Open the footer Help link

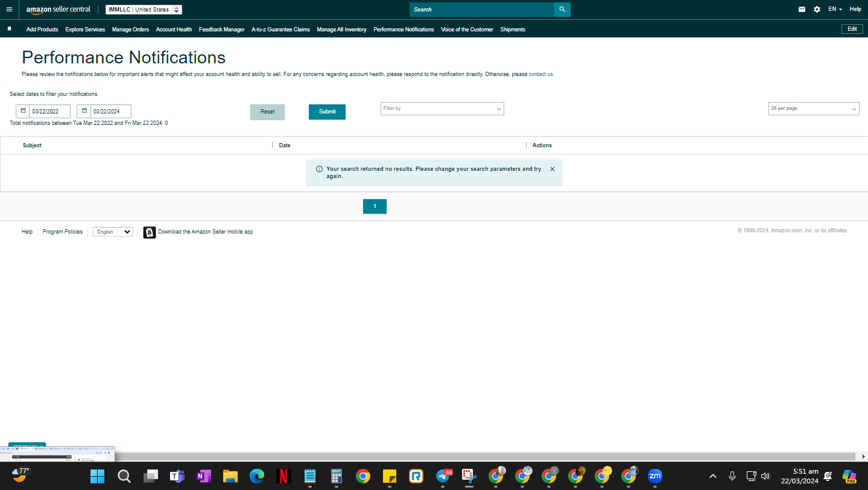(27, 232)
